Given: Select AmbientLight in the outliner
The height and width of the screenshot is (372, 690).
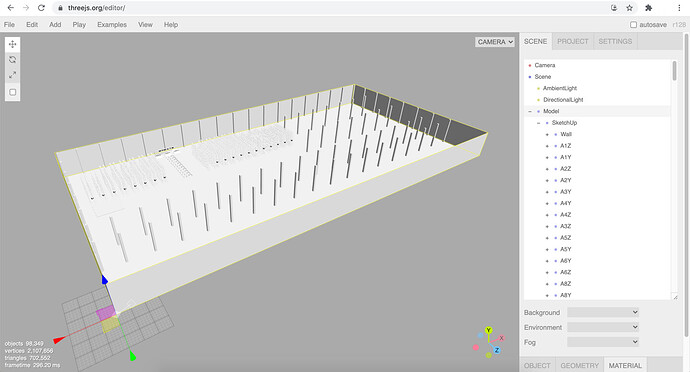Looking at the screenshot, I should (597, 88).
